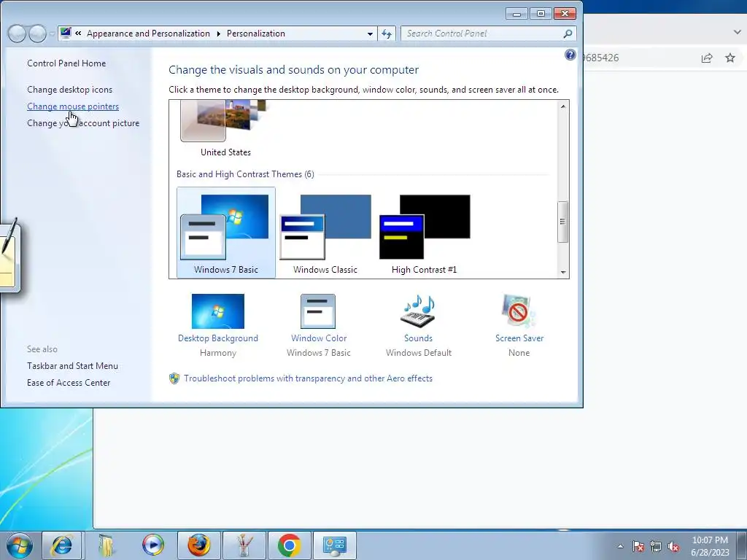Launch Internet Explorer from the taskbar
747x560 pixels.
pyautogui.click(x=62, y=545)
